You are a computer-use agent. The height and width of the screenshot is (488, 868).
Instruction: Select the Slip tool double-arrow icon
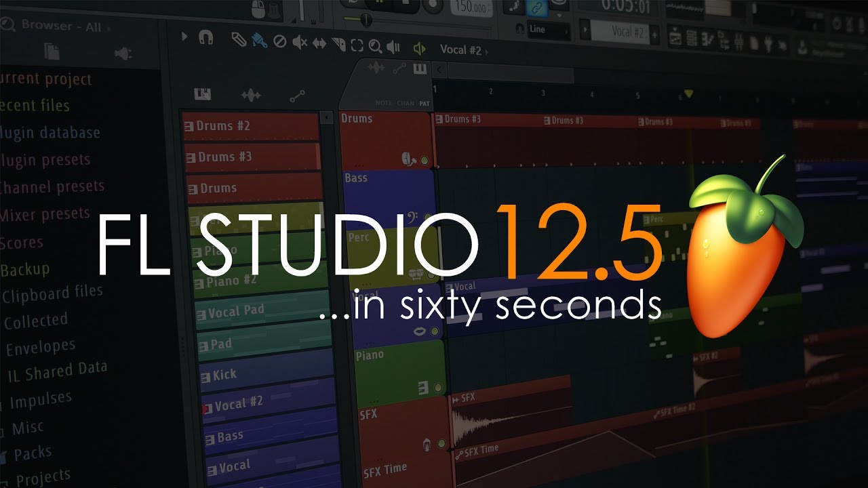(x=319, y=44)
